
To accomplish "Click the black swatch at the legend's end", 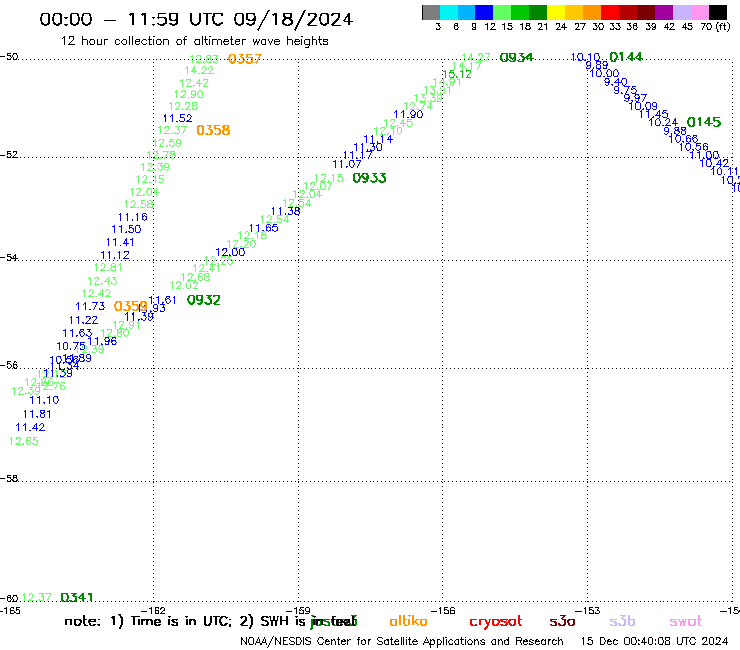I will click(718, 12).
